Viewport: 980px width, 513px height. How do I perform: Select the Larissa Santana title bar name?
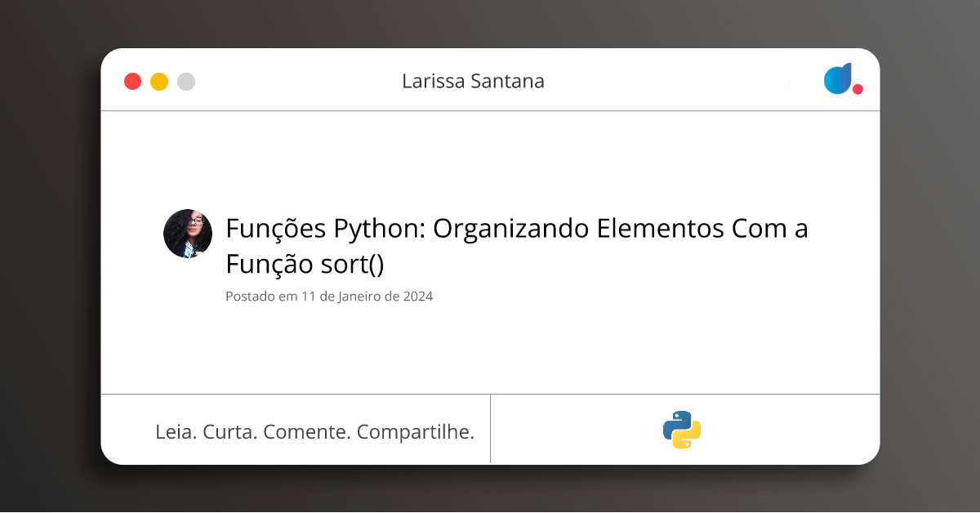click(x=473, y=81)
